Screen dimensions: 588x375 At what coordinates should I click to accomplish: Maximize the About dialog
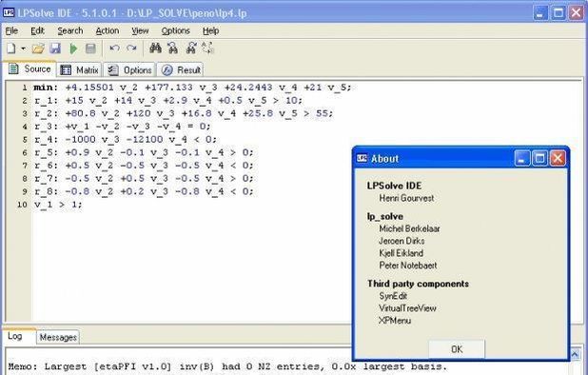click(x=539, y=158)
